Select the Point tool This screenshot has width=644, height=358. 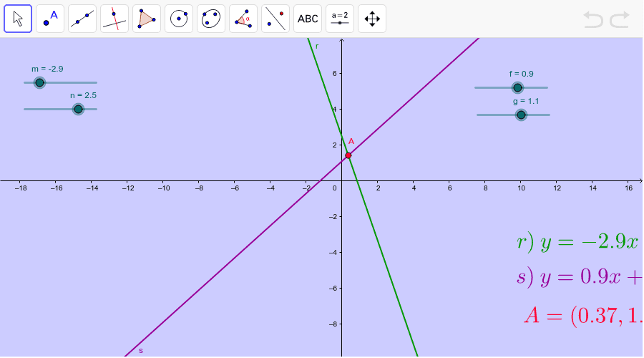pos(50,19)
